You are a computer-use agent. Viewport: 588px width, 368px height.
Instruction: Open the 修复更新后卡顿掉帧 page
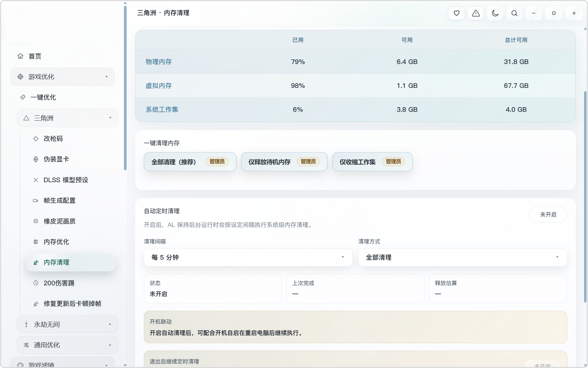(72, 304)
